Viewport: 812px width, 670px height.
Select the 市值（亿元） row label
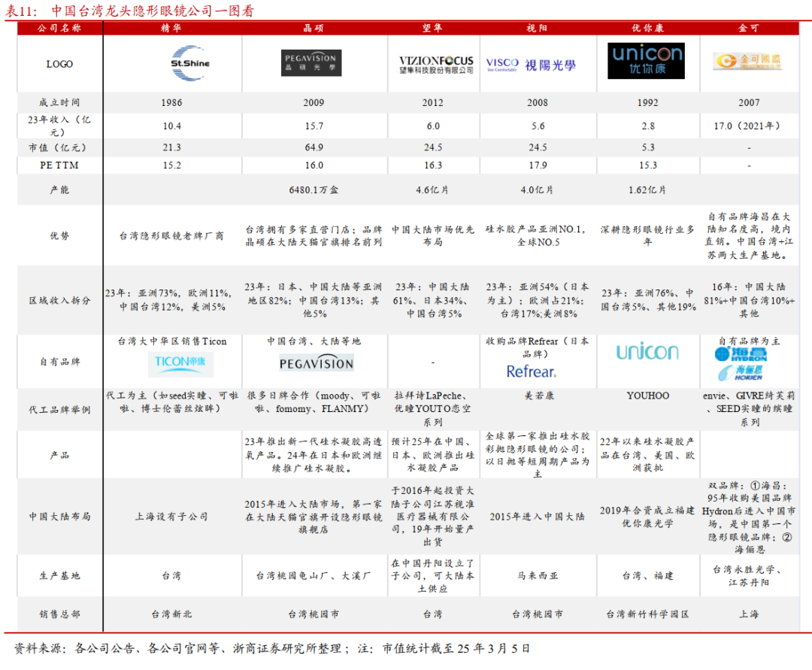[x=58, y=147]
